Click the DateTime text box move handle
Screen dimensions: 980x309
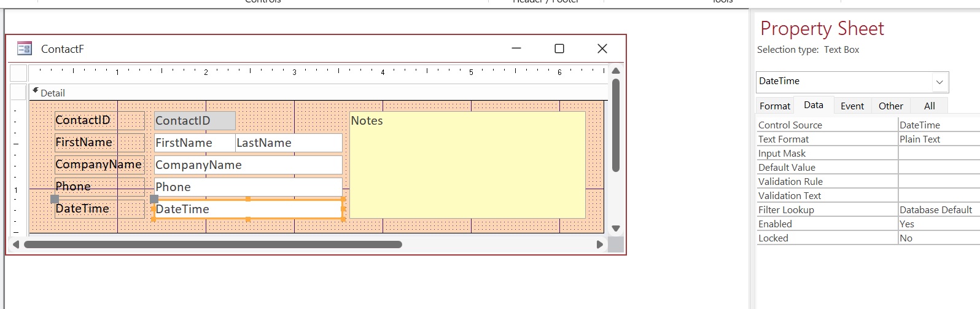154,199
